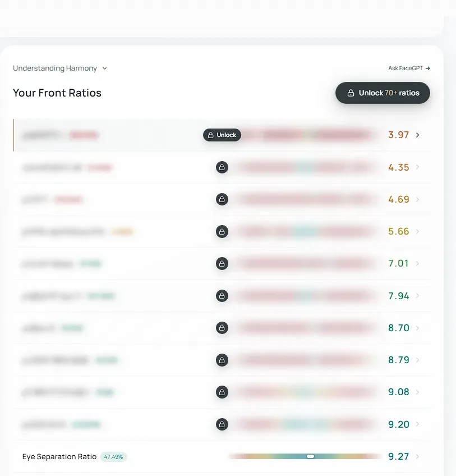Image resolution: width=456 pixels, height=476 pixels.
Task: Expand the row chevron beside 5.66
Action: [x=417, y=232]
